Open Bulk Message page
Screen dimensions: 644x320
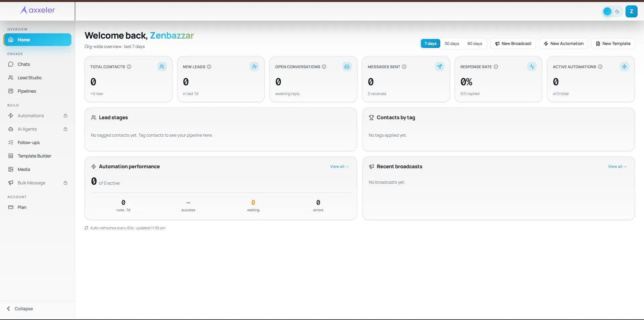pos(37,183)
